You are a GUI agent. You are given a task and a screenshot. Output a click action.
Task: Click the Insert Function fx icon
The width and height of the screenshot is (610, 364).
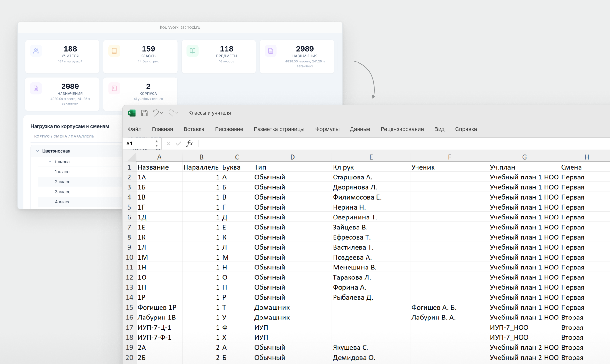click(x=190, y=143)
